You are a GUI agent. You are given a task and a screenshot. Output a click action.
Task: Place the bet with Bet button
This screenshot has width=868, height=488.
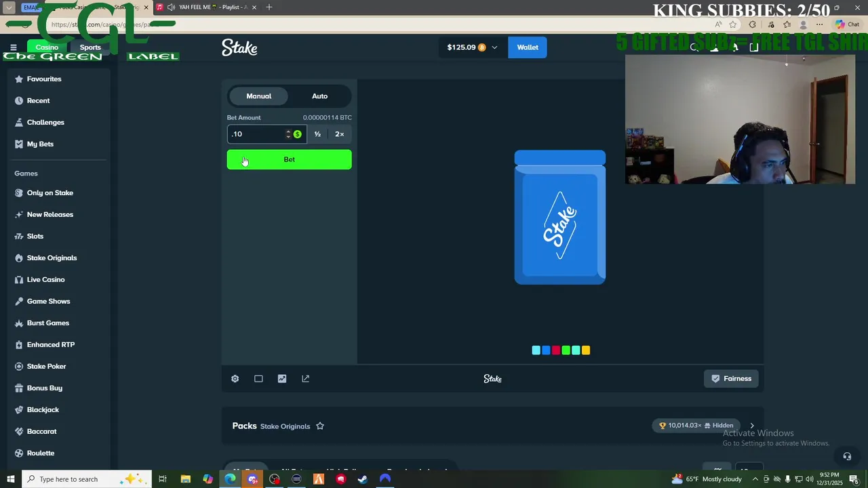pos(289,160)
